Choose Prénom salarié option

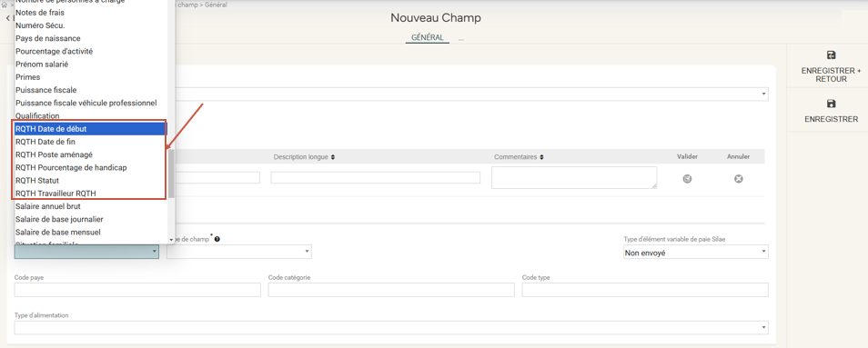coord(91,65)
